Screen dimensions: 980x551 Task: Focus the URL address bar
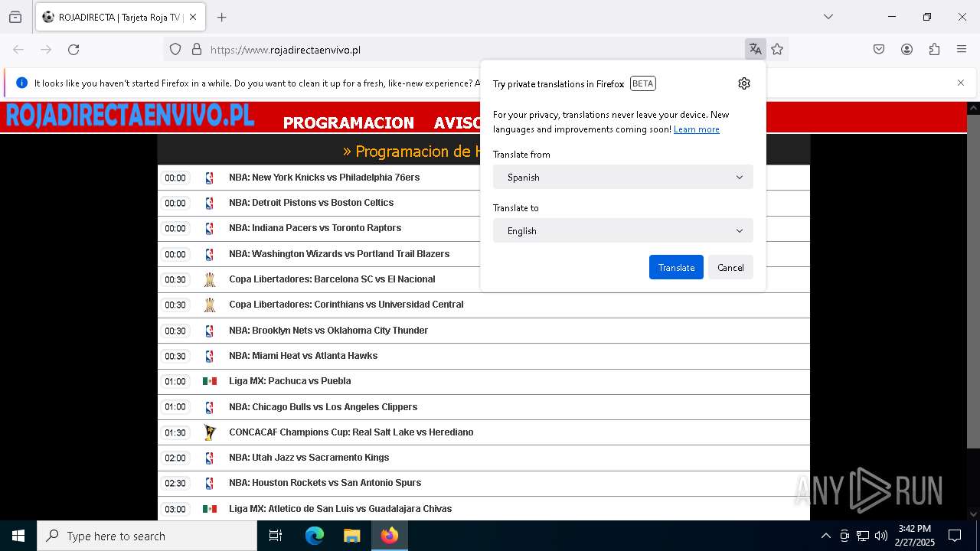(474, 50)
